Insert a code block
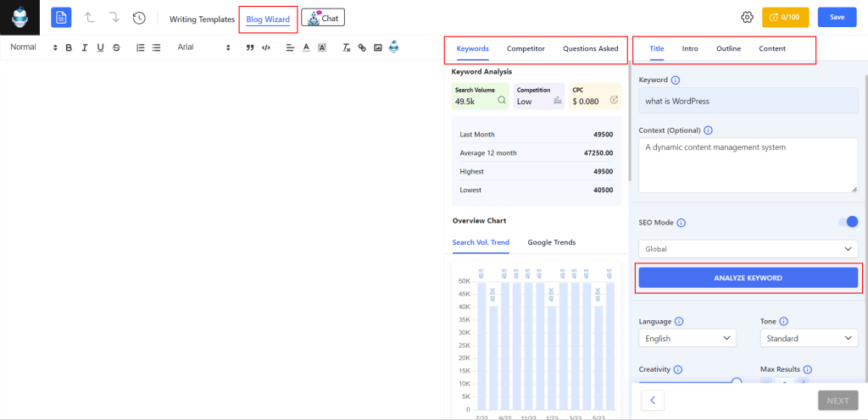868x420 pixels. pos(265,48)
